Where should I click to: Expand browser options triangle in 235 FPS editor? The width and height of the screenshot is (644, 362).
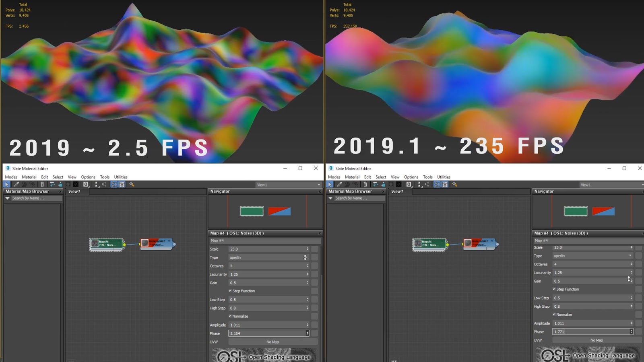pyautogui.click(x=330, y=198)
